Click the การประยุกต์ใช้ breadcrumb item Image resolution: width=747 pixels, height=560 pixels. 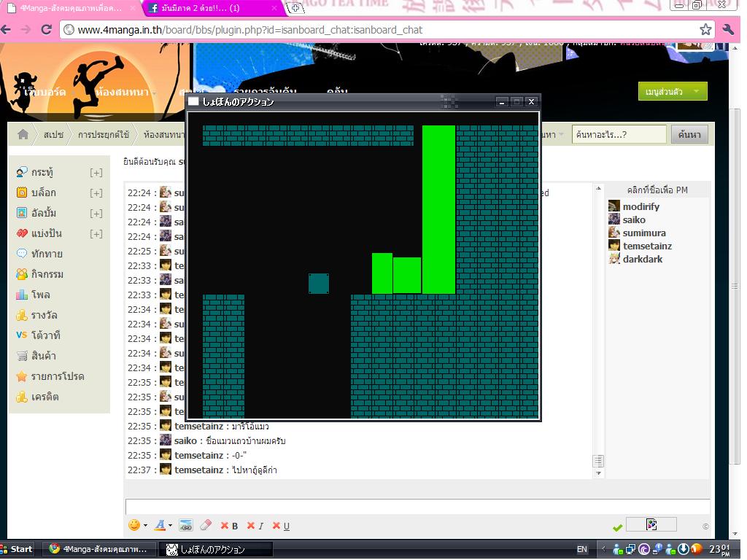click(x=104, y=135)
